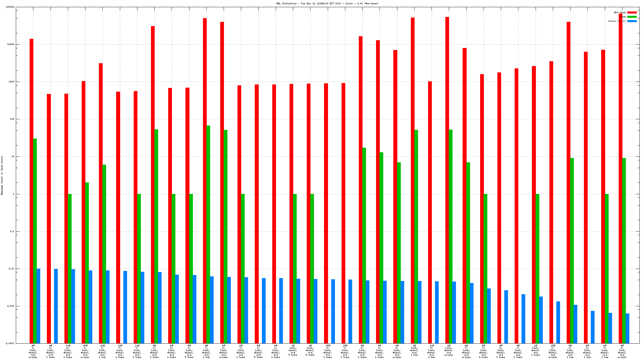Click the blue Score (0..1) legend swatch
Image resolution: width=644 pixels, height=362 pixels.
[x=632, y=21]
